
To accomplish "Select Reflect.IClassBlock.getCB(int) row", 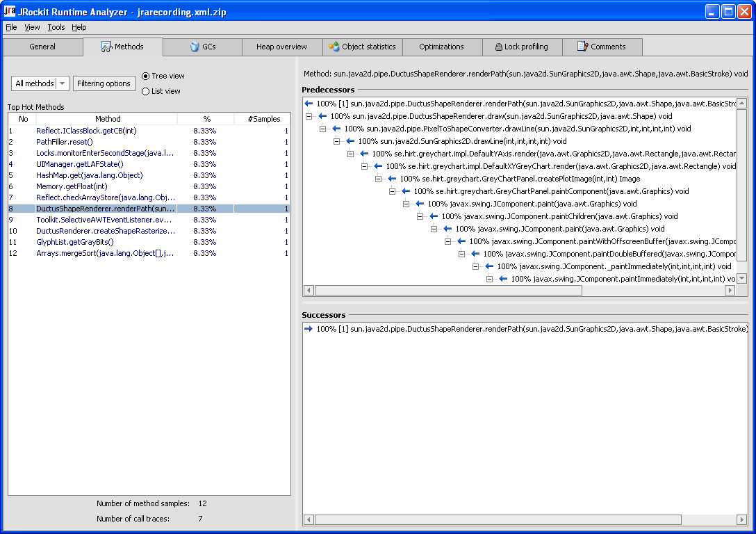I will click(149, 131).
